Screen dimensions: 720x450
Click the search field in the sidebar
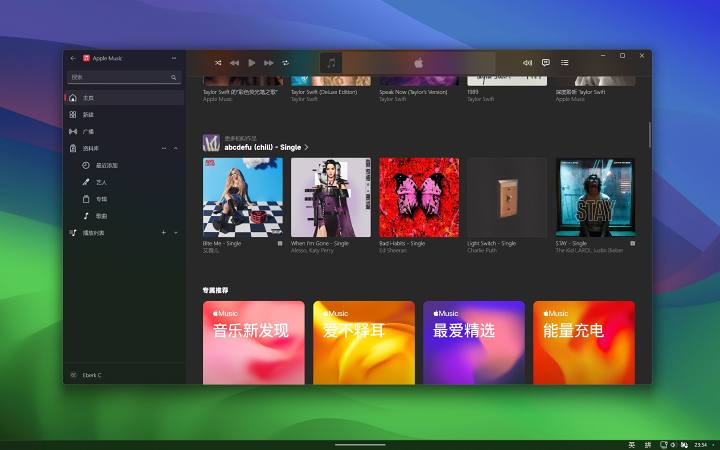click(x=124, y=77)
